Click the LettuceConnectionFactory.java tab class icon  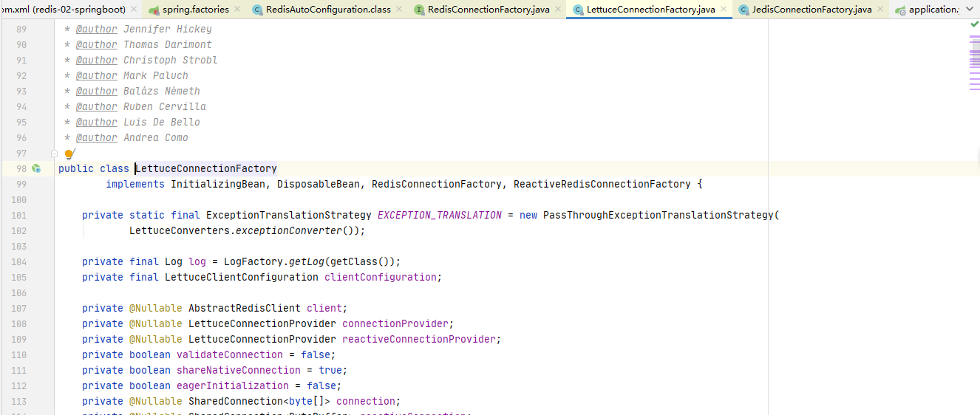pyautogui.click(x=577, y=10)
